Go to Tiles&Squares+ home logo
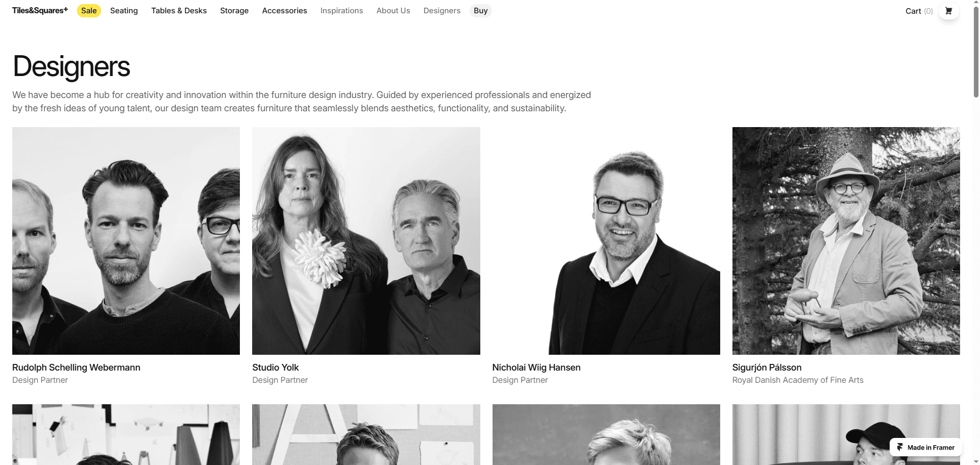Viewport: 980px width, 465px height. [x=40, y=10]
